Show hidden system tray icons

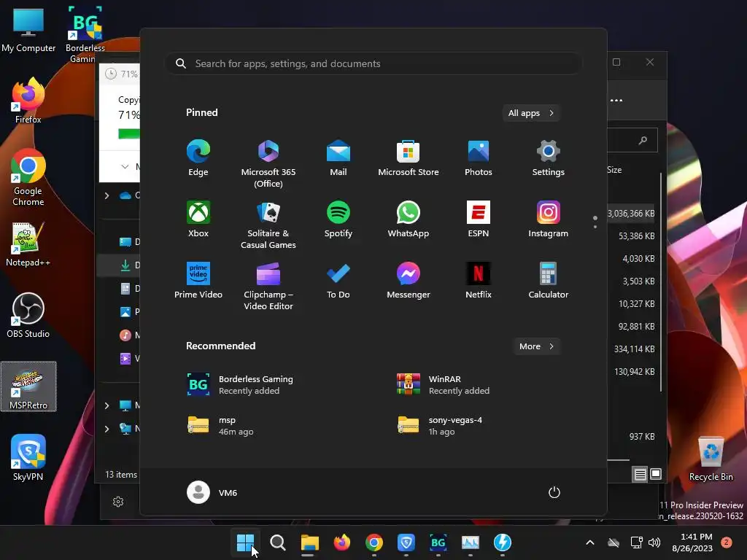[x=589, y=542]
